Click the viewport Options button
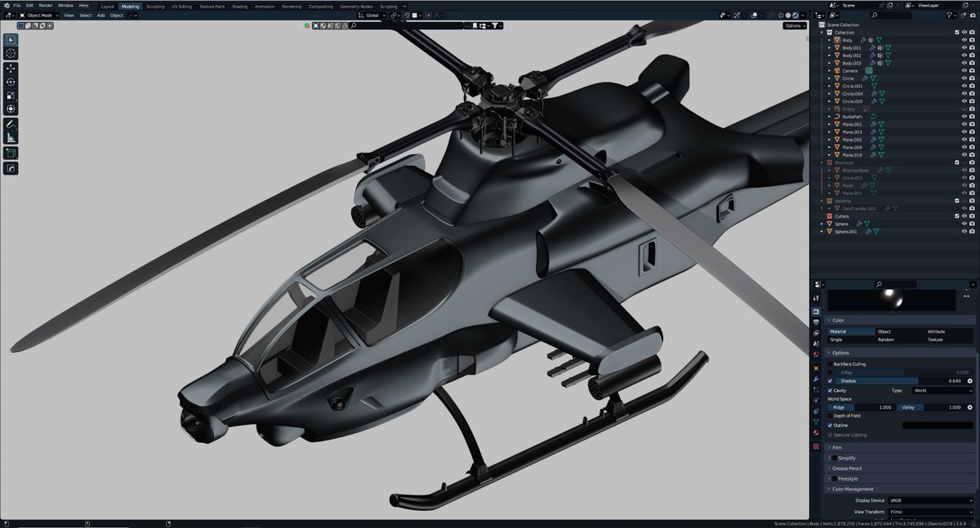The height and width of the screenshot is (528, 980). tap(794, 25)
